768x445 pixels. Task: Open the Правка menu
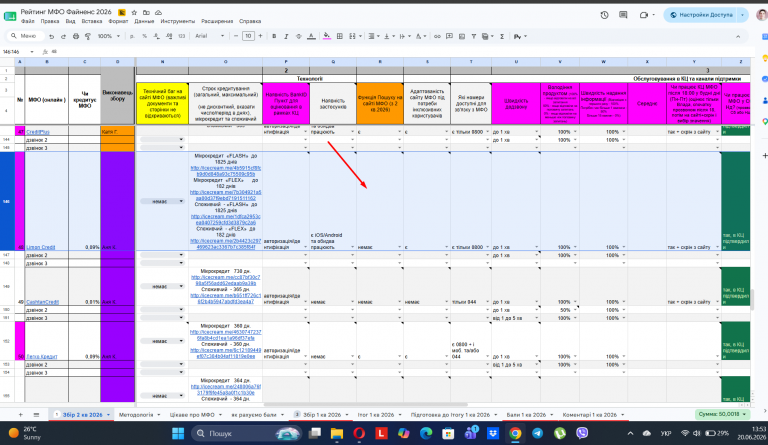point(49,22)
